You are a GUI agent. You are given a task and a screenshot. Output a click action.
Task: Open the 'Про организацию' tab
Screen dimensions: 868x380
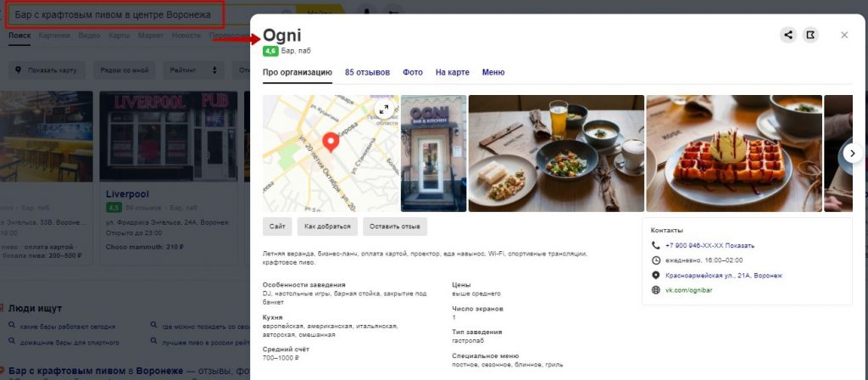298,72
